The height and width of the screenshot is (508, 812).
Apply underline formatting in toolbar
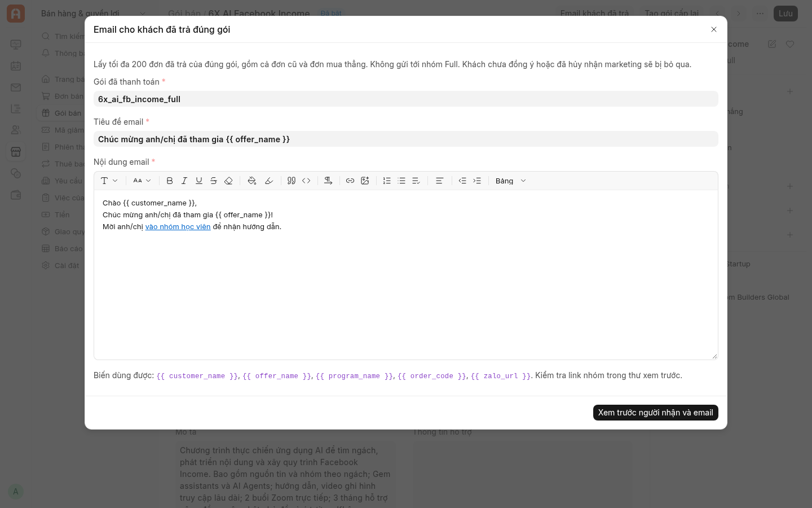199,181
